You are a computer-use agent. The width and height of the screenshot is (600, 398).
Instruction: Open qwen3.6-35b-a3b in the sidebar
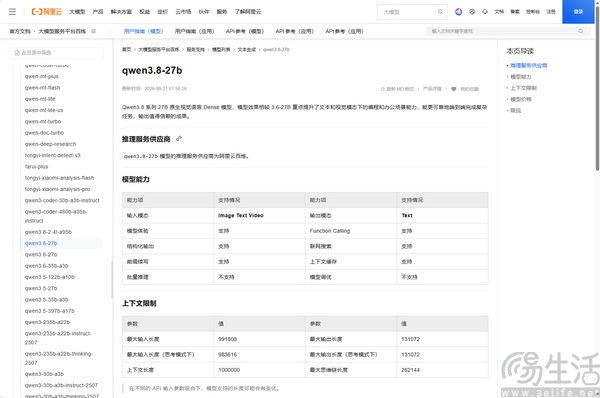point(47,266)
